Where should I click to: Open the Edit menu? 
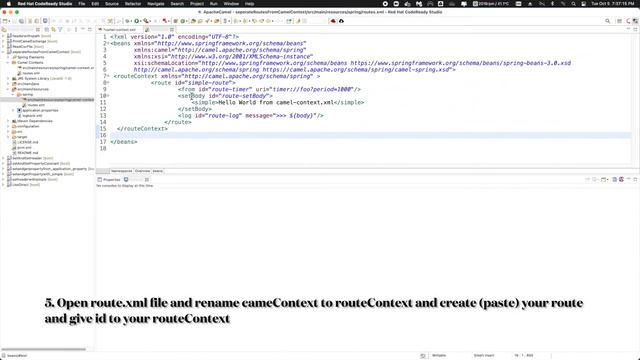(95, 4)
